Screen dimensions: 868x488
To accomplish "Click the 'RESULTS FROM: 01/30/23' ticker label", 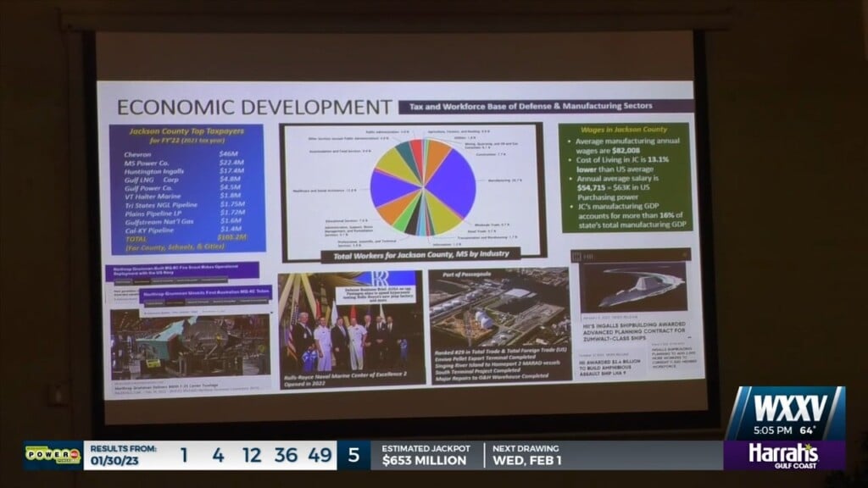I will point(123,455).
